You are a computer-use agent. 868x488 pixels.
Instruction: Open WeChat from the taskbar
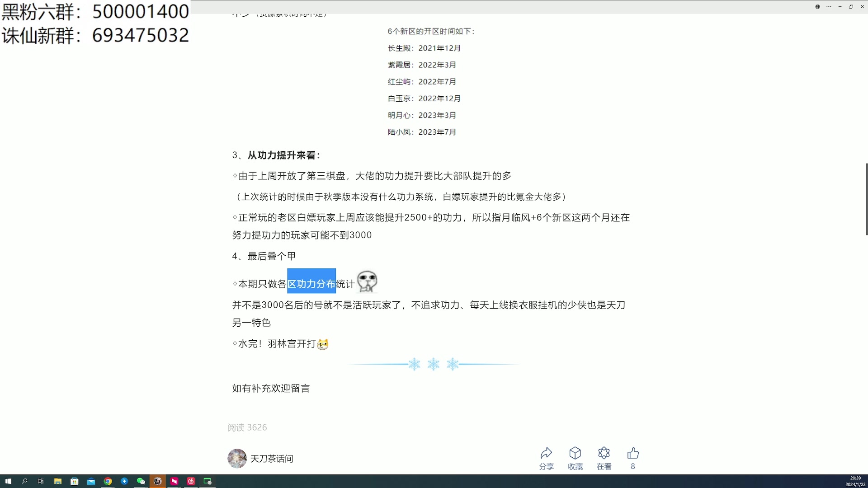tap(141, 481)
